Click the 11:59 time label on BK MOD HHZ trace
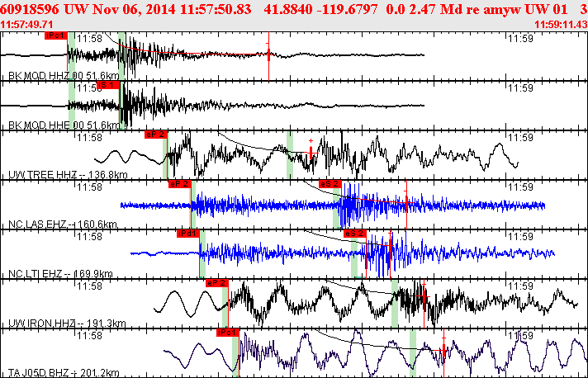 point(520,38)
